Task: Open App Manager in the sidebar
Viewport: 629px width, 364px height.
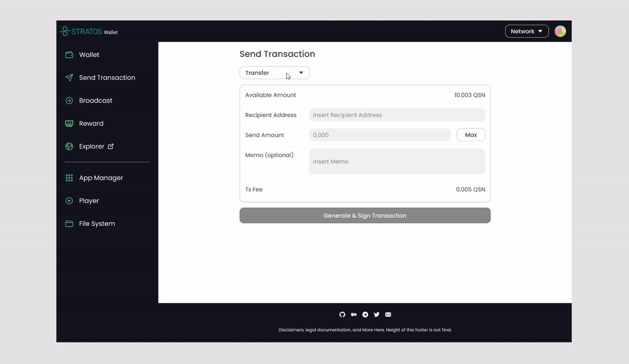Action: tap(101, 178)
